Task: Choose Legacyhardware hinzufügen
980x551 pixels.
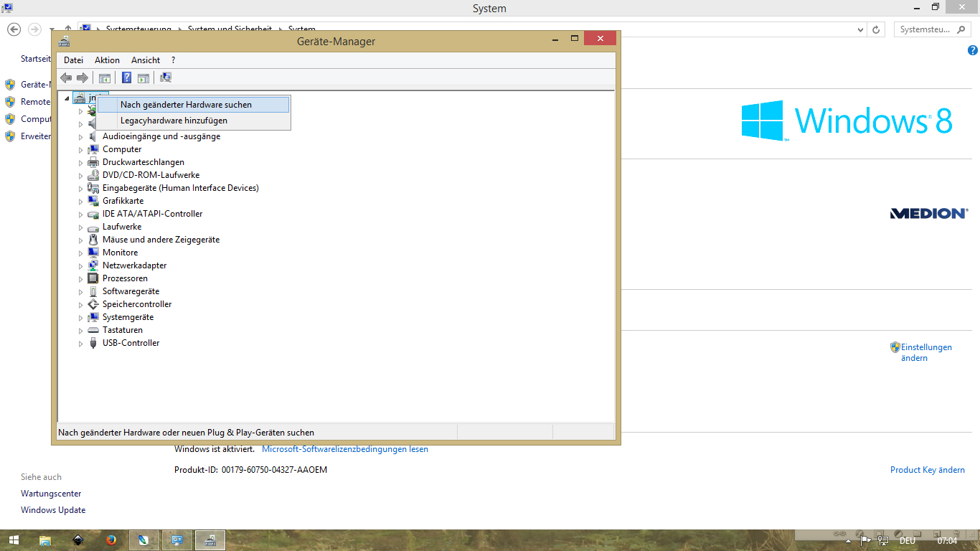Action: tap(193, 121)
